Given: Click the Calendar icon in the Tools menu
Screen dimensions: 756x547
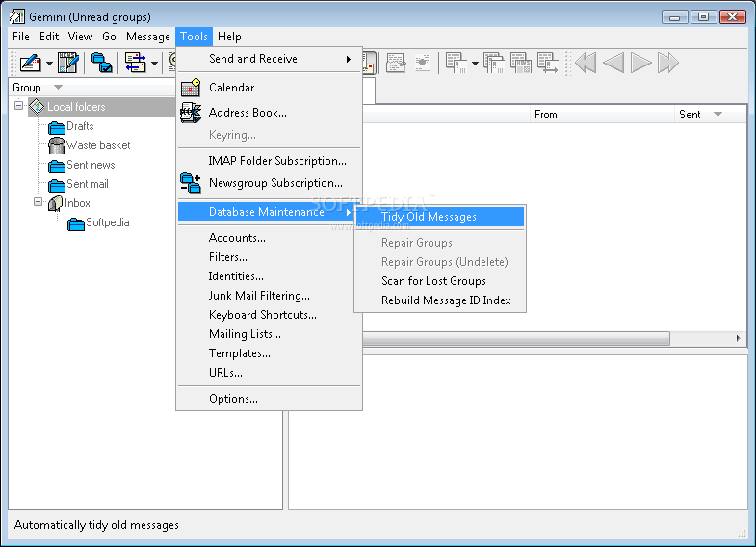Looking at the screenshot, I should [191, 88].
